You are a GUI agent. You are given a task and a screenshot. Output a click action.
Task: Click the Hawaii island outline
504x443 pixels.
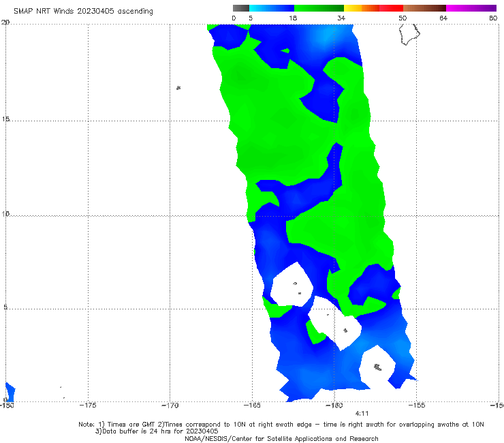click(x=409, y=34)
